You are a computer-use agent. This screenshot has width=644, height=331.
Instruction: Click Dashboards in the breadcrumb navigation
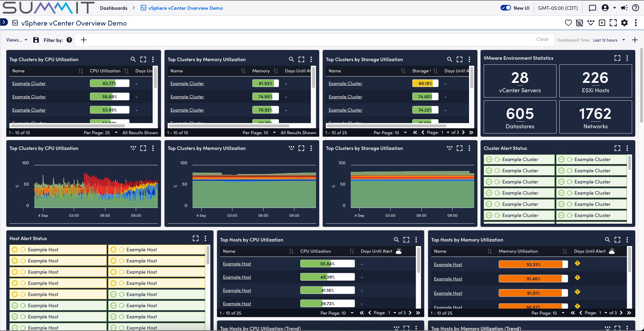click(114, 8)
